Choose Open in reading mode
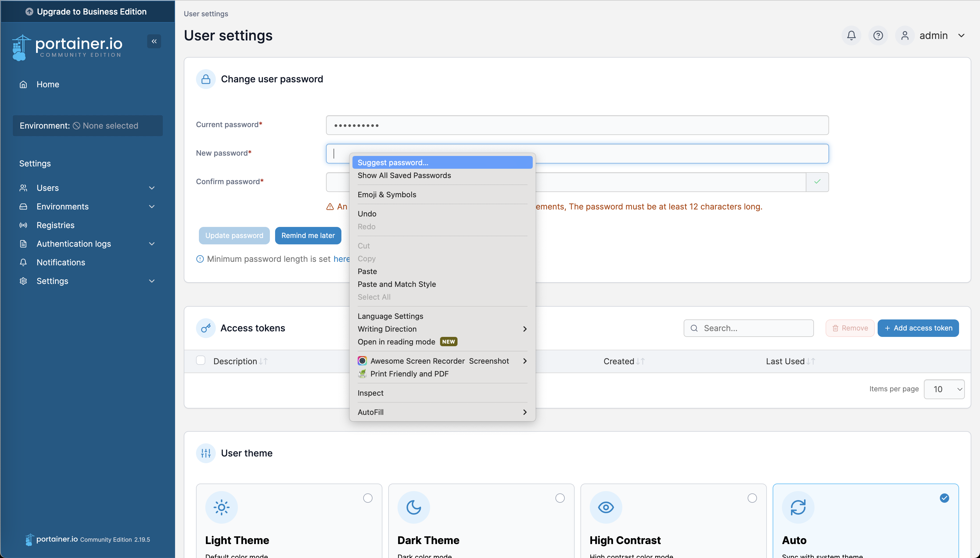The width and height of the screenshot is (980, 558). 442,342
